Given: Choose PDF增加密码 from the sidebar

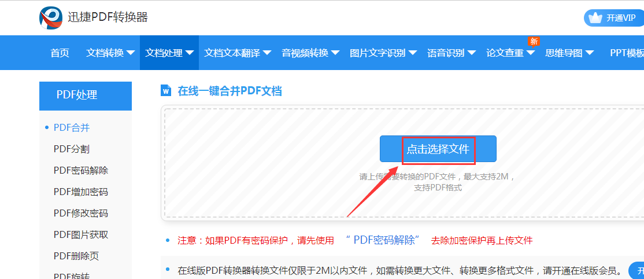Looking at the screenshot, I should (x=81, y=192).
